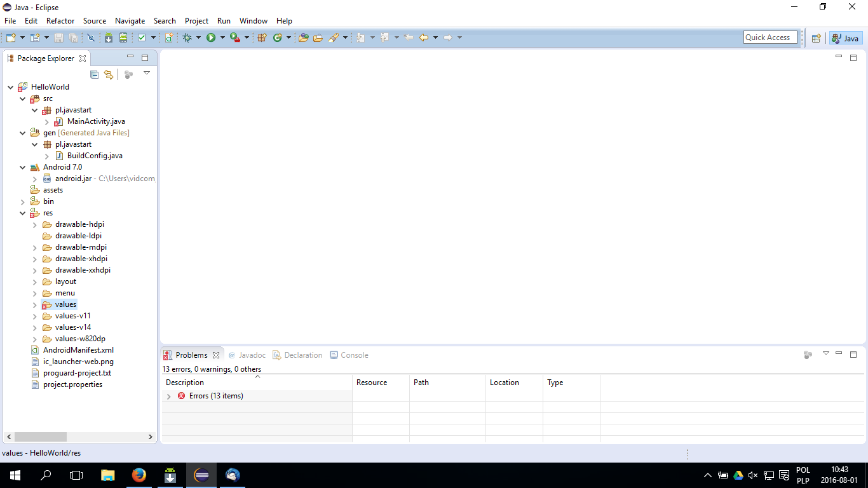Click the Save All toolbar icon
The image size is (868, 488).
point(73,37)
